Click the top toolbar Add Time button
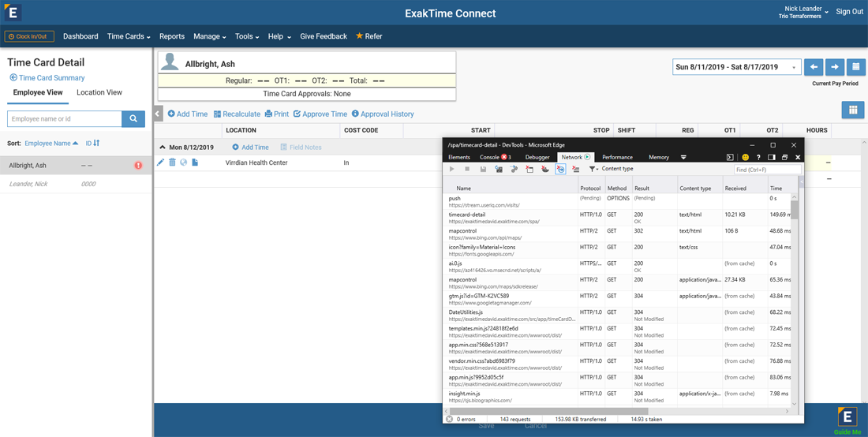Screen dimensions: 868x437 click(188, 114)
